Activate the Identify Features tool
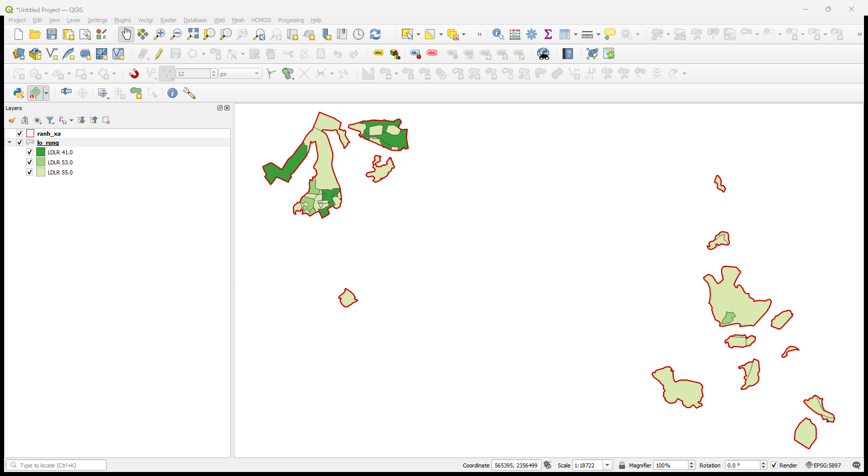Screen dimensions: 868x476 (x=498, y=34)
